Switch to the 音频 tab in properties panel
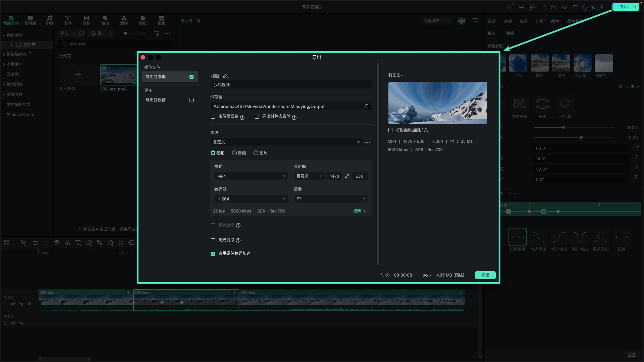 coord(507,21)
